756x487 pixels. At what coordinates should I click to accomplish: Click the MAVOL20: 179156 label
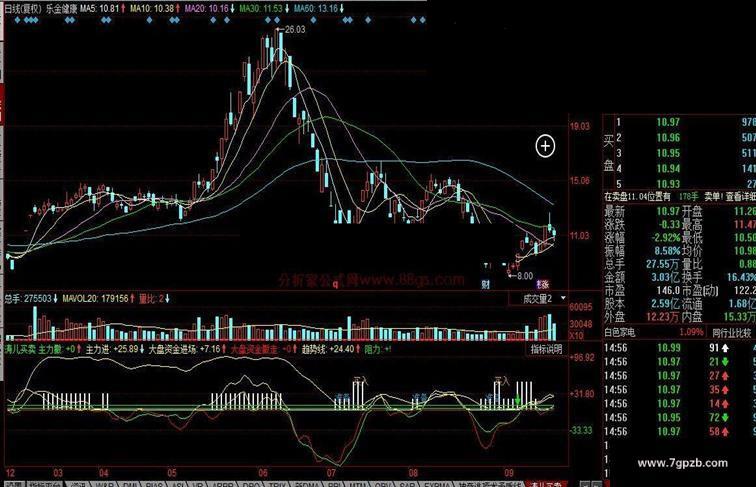[x=95, y=299]
